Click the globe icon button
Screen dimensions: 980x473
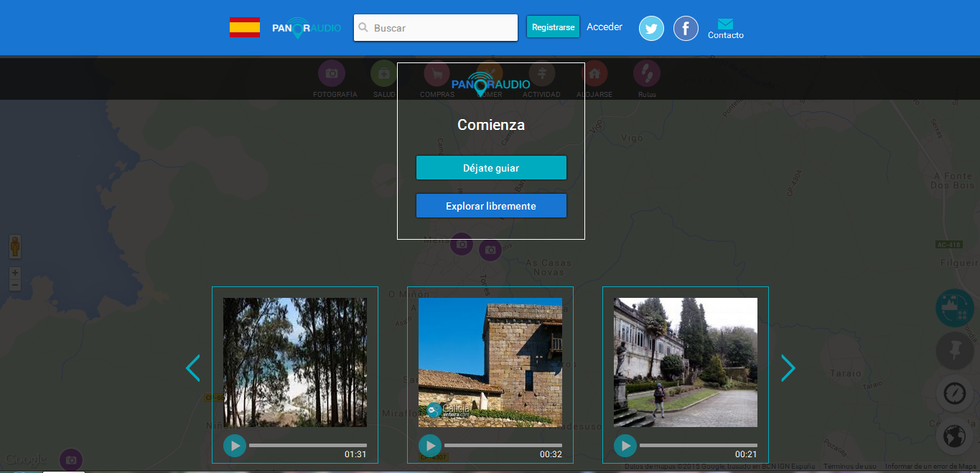954,436
